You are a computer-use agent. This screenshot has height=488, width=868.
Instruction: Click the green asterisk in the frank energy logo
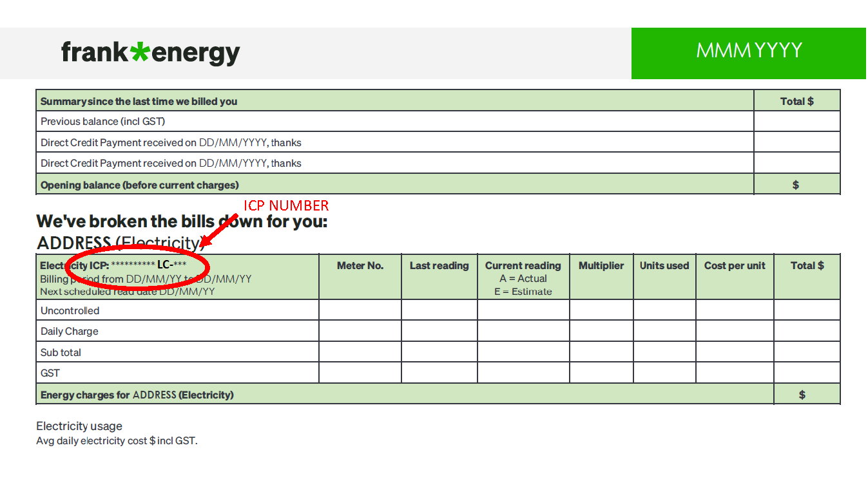pyautogui.click(x=140, y=52)
